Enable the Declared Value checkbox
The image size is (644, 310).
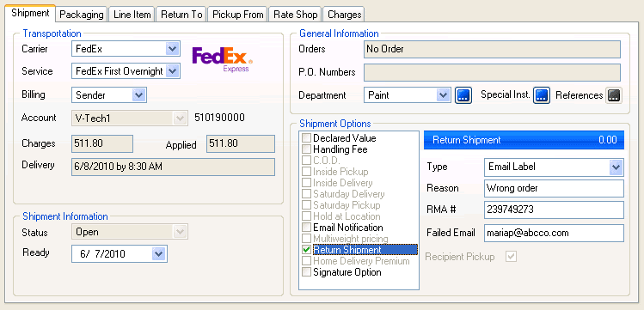pos(306,138)
